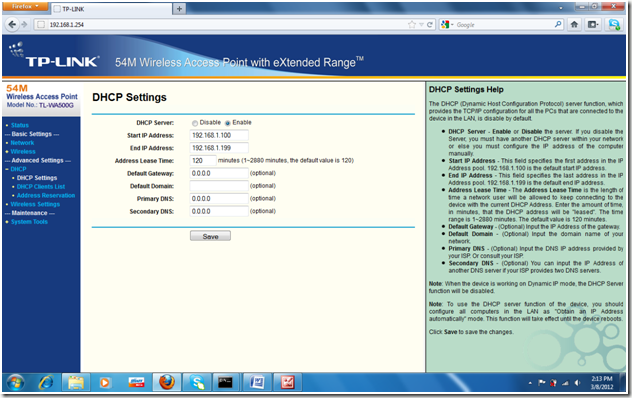Click the bookmark star icon in address bar
The height and width of the screenshot is (398, 632).
point(412,25)
